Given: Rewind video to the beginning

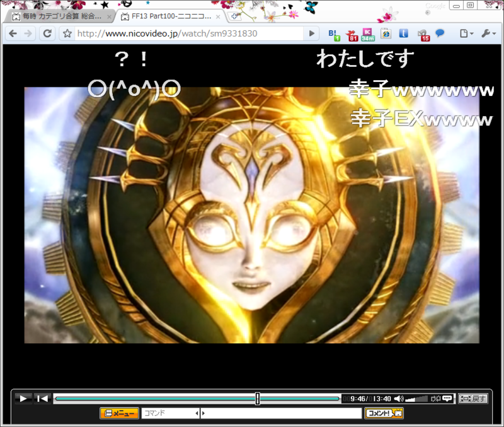Looking at the screenshot, I should pyautogui.click(x=42, y=399).
